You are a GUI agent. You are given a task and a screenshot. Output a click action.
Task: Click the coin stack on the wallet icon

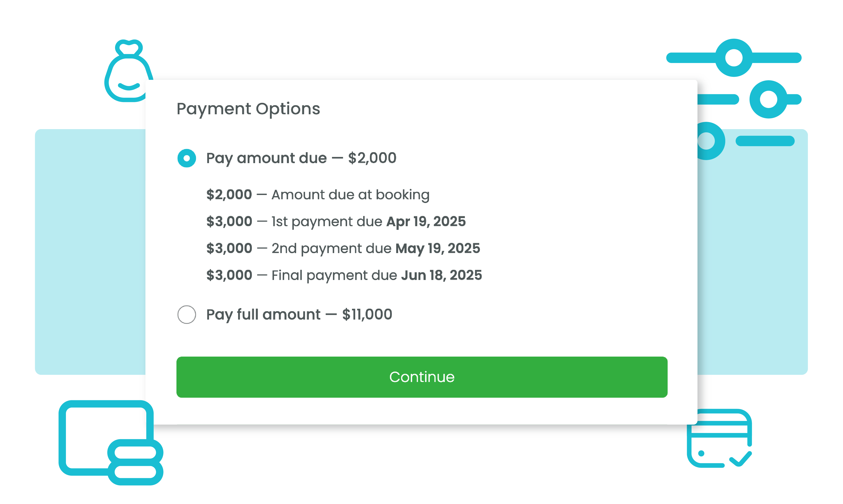coord(135,462)
